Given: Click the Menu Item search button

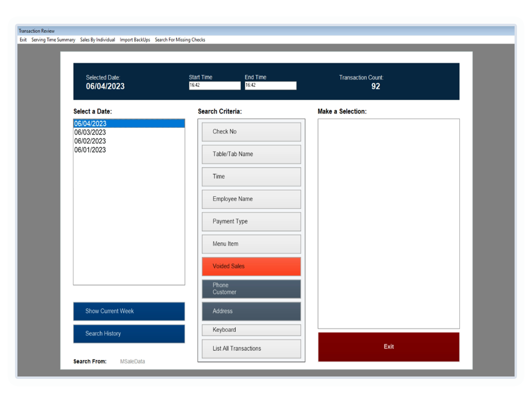Looking at the screenshot, I should [251, 244].
